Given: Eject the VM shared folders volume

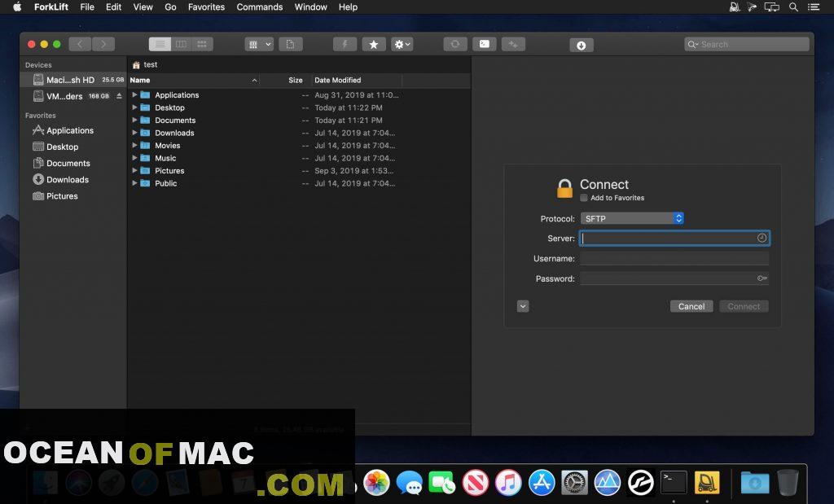Looking at the screenshot, I should pos(119,96).
